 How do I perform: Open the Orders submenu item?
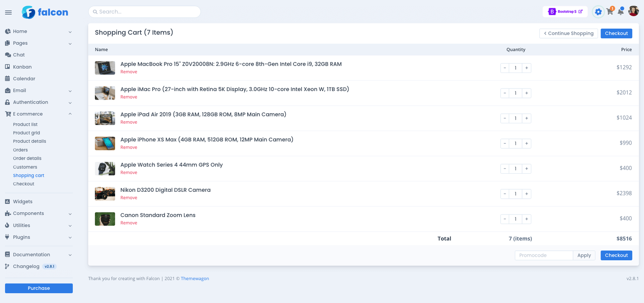20,150
